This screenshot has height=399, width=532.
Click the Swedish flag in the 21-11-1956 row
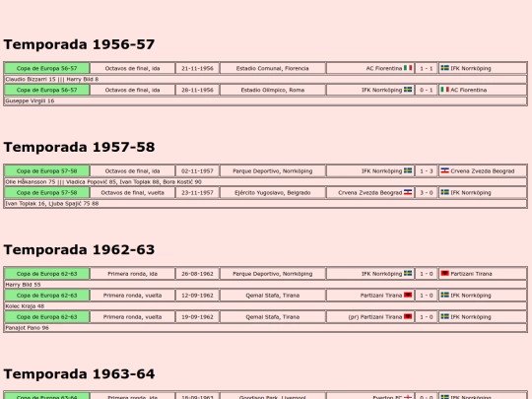[444, 68]
